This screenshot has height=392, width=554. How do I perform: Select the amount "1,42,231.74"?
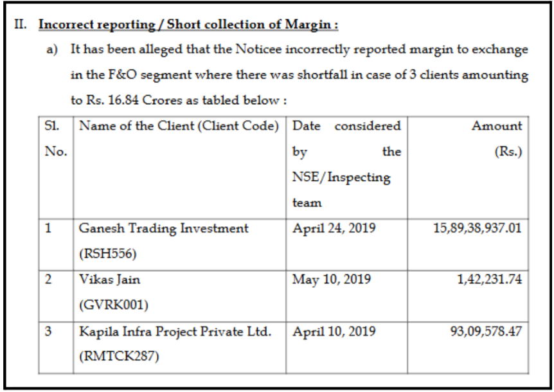pyautogui.click(x=491, y=280)
